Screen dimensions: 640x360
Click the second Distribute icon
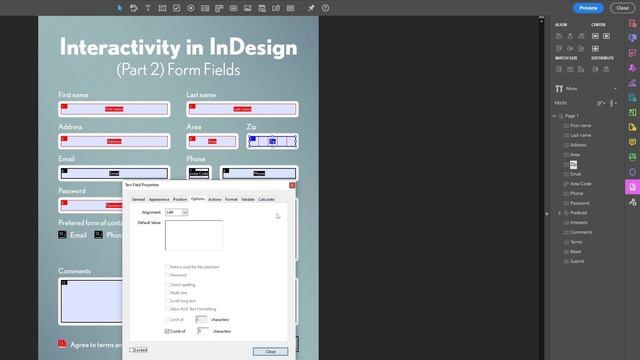tap(607, 69)
